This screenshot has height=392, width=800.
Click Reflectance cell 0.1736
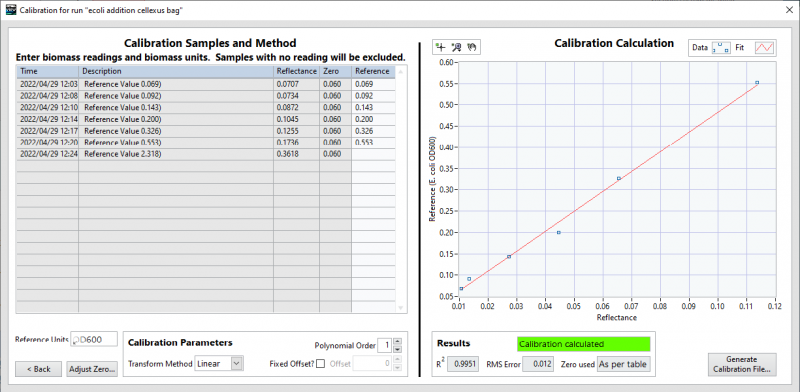297,142
